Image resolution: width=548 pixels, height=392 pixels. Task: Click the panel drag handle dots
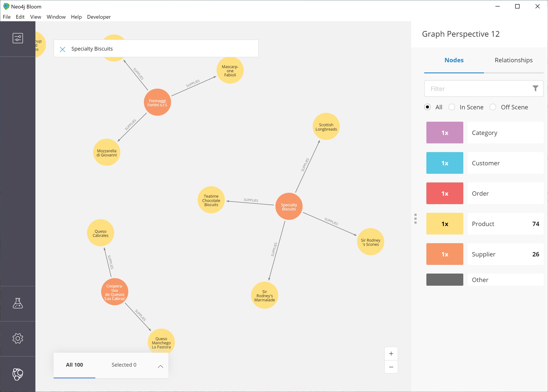415,219
